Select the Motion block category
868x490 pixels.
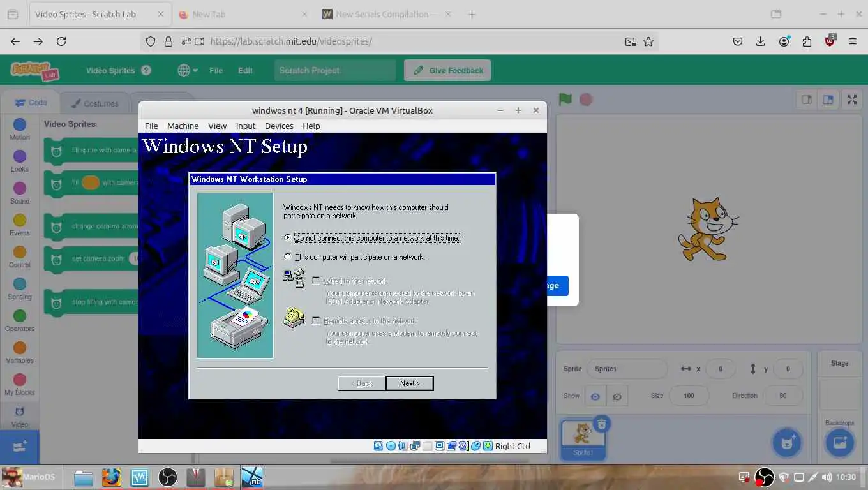coord(20,130)
